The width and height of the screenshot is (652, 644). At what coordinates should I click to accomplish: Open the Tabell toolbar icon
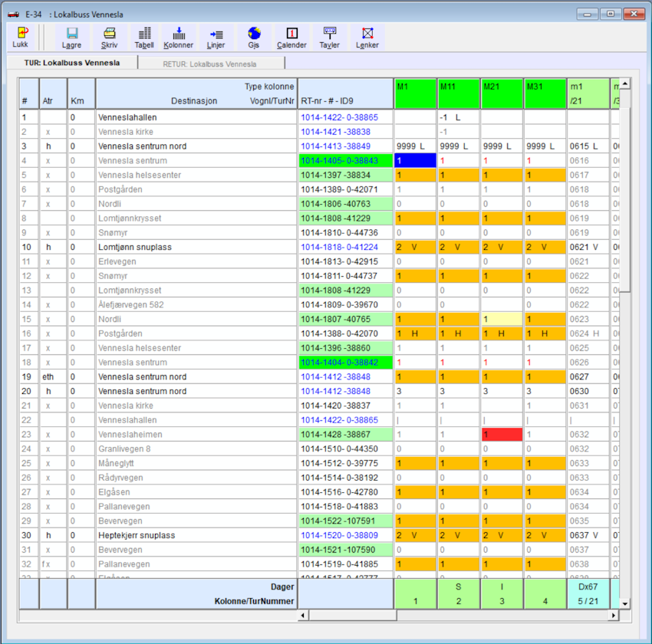click(144, 34)
